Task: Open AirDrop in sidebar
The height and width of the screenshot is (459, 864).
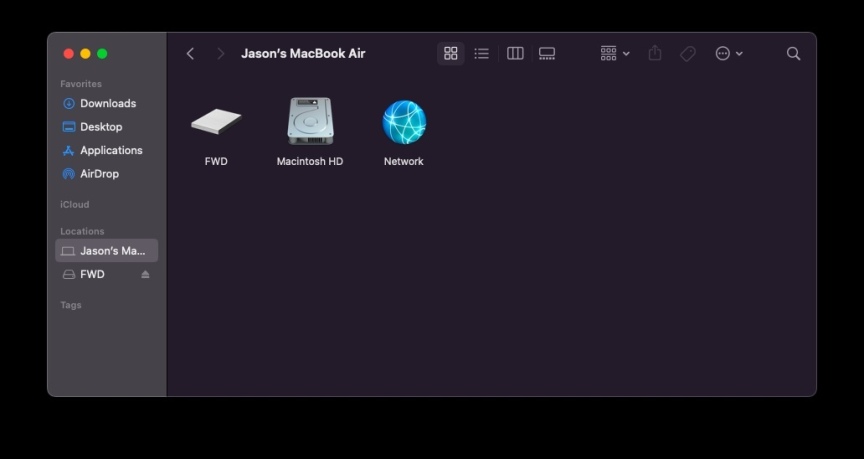Action: (x=106, y=174)
